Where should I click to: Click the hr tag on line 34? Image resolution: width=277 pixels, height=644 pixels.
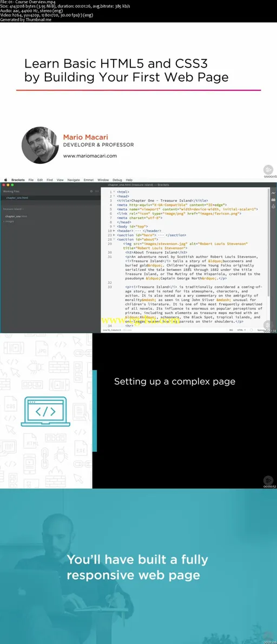129,326
